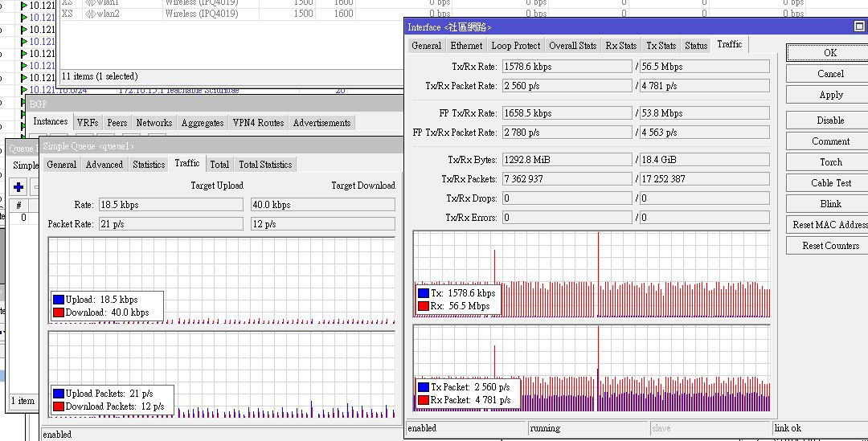Click the Target Download Rate field 40.0 kbps
868x441 pixels.
(x=323, y=205)
